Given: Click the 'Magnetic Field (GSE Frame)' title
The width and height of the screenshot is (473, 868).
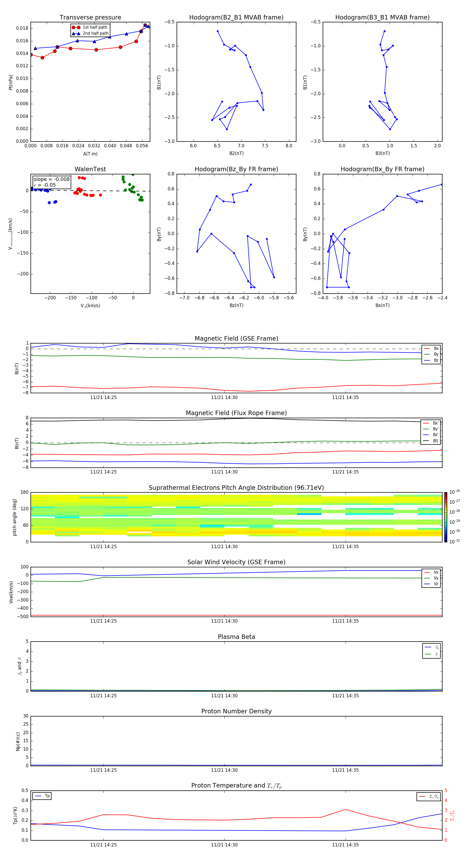Looking at the screenshot, I should tap(236, 339).
